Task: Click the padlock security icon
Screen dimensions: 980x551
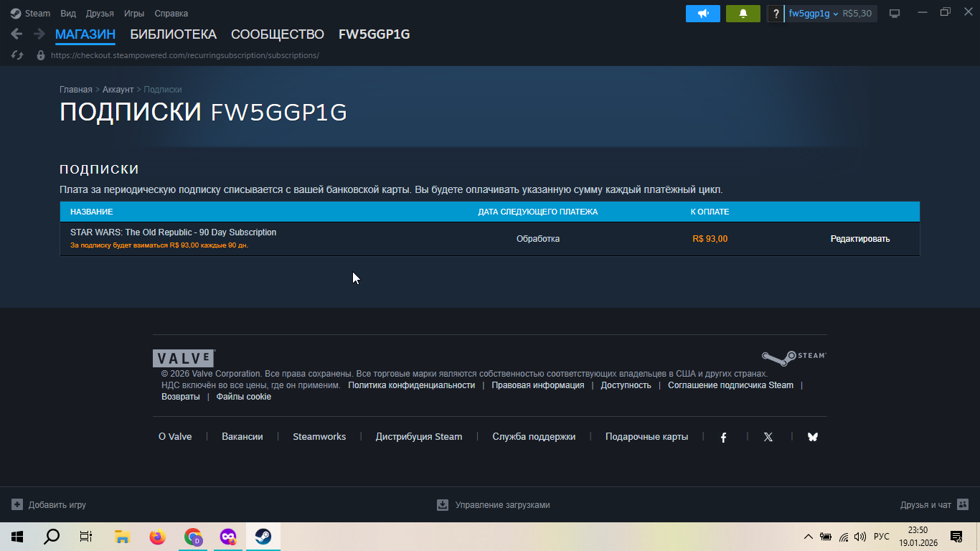Action: pyautogui.click(x=41, y=55)
